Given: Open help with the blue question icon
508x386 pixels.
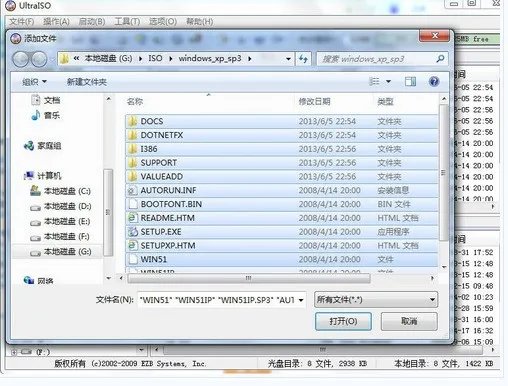Looking at the screenshot, I should 434,82.
